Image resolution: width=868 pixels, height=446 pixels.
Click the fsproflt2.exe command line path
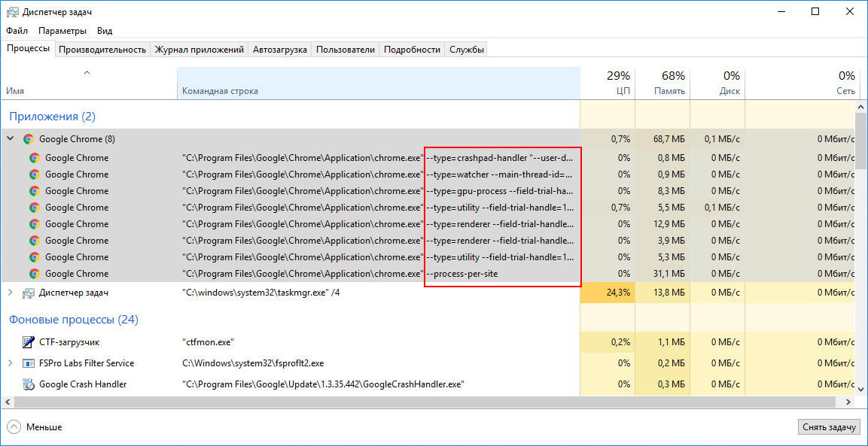[253, 363]
